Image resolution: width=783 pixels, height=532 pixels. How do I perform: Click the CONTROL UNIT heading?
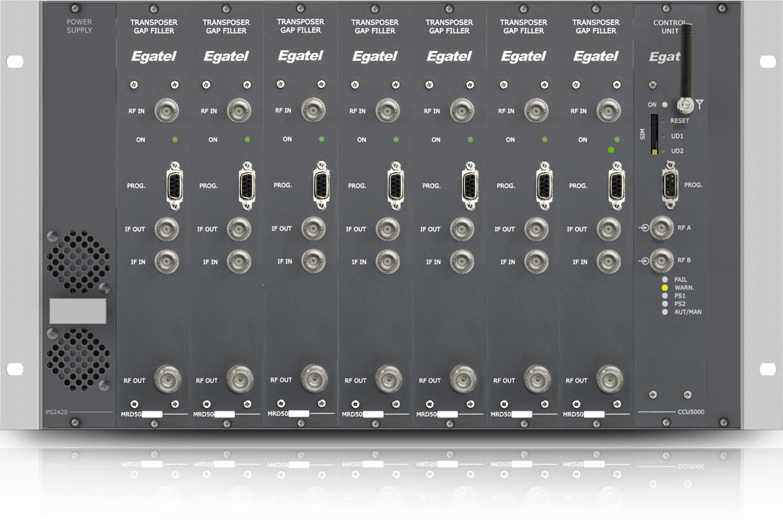point(670,27)
